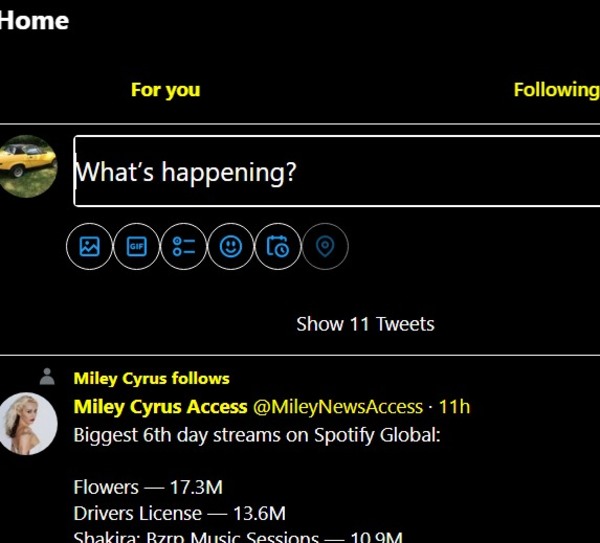This screenshot has height=543, width=600.
Task: Open the GIF picker
Action: tap(137, 246)
